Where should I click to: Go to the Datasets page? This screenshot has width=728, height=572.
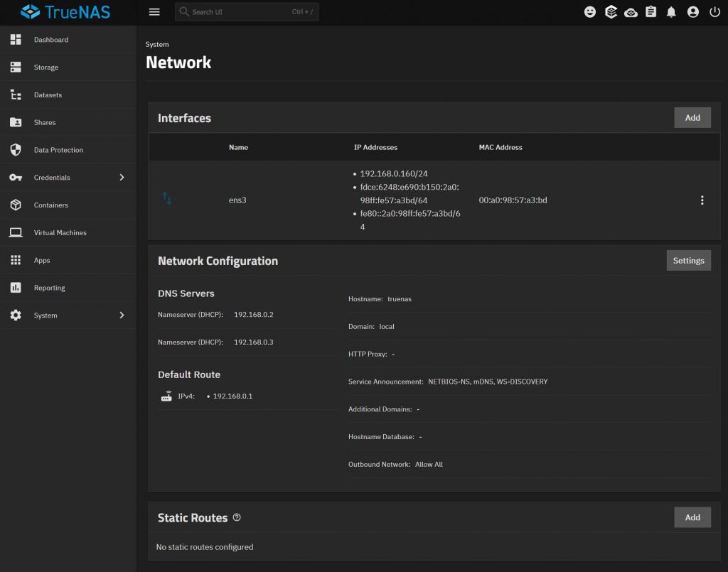(68, 95)
